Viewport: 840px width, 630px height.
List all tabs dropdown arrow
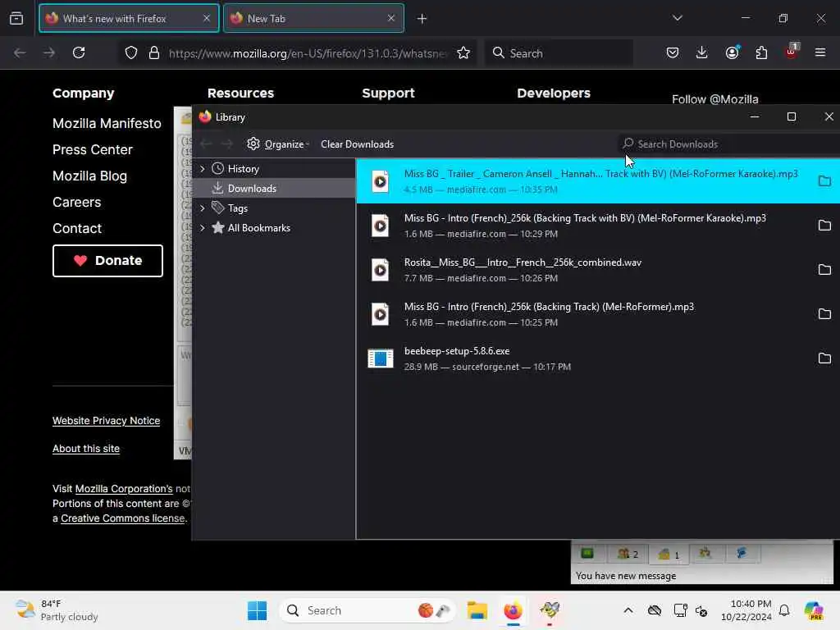click(677, 18)
